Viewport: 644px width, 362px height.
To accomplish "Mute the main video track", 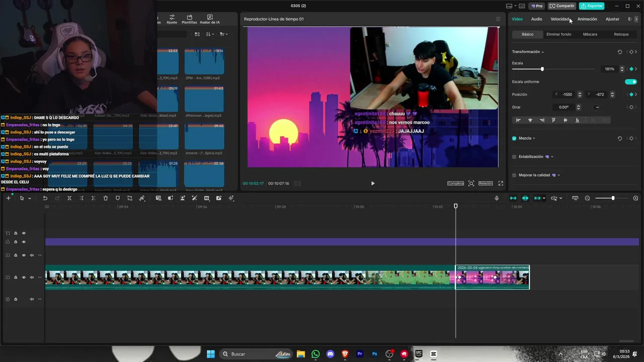I will coord(32,278).
